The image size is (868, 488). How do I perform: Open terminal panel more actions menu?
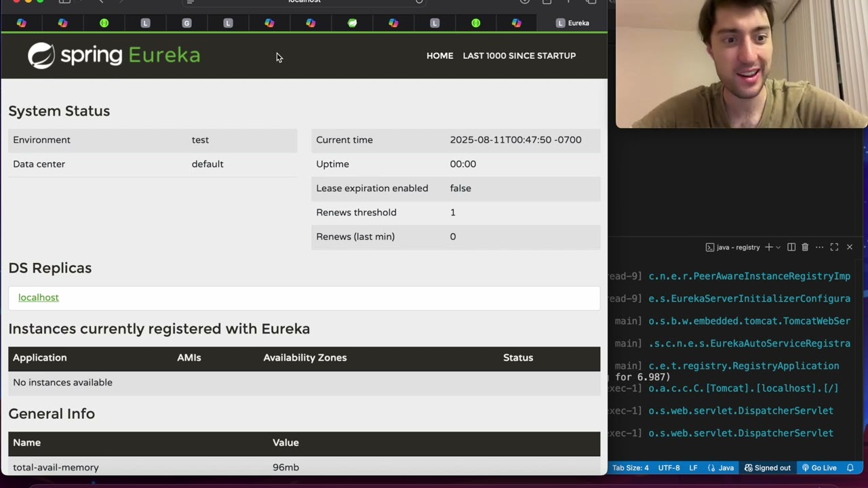pos(819,247)
